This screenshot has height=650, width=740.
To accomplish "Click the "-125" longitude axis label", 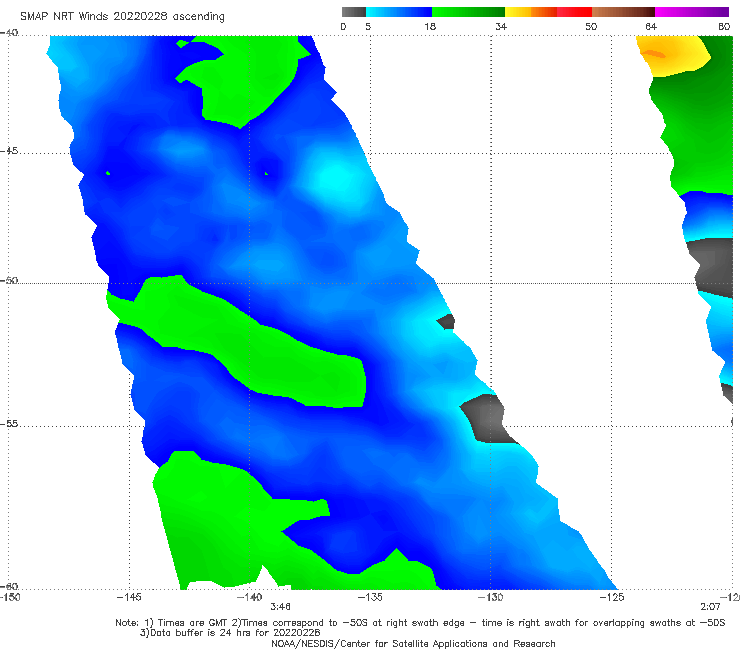I will [x=612, y=597].
